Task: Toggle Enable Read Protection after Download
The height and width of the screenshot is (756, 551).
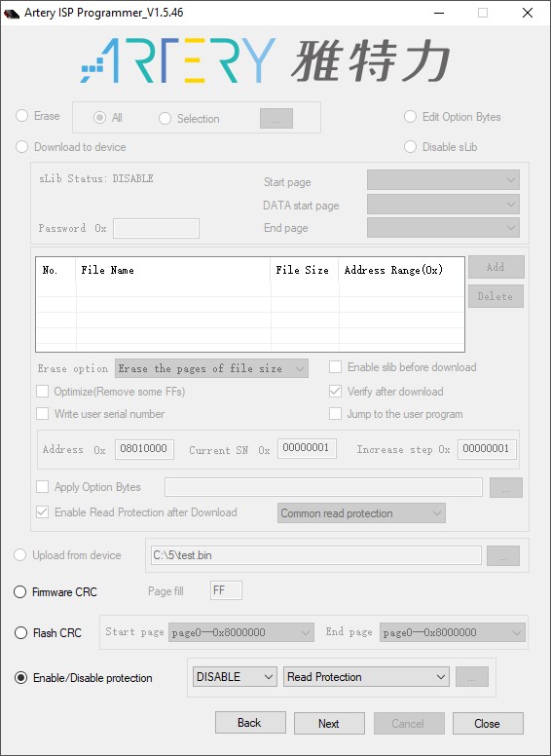Action: tap(43, 512)
